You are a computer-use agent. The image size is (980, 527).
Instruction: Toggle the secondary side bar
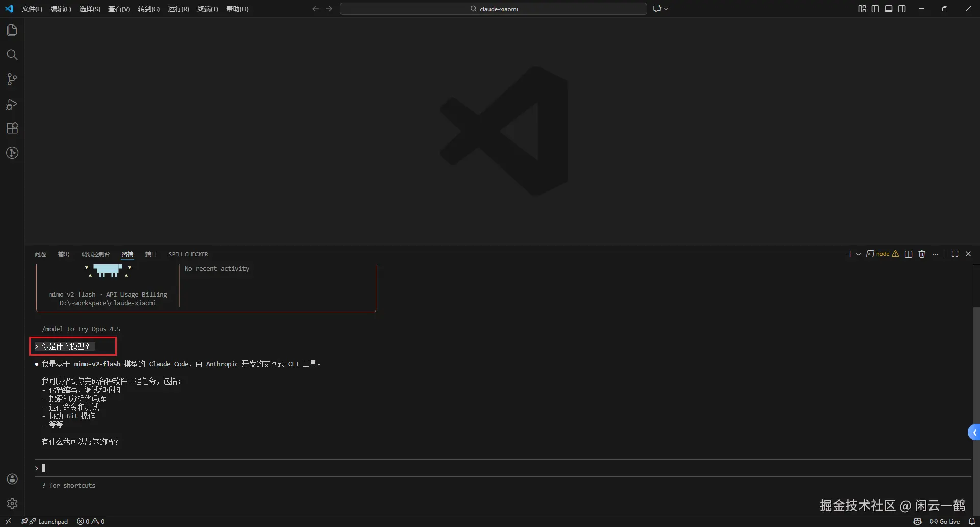coord(902,9)
